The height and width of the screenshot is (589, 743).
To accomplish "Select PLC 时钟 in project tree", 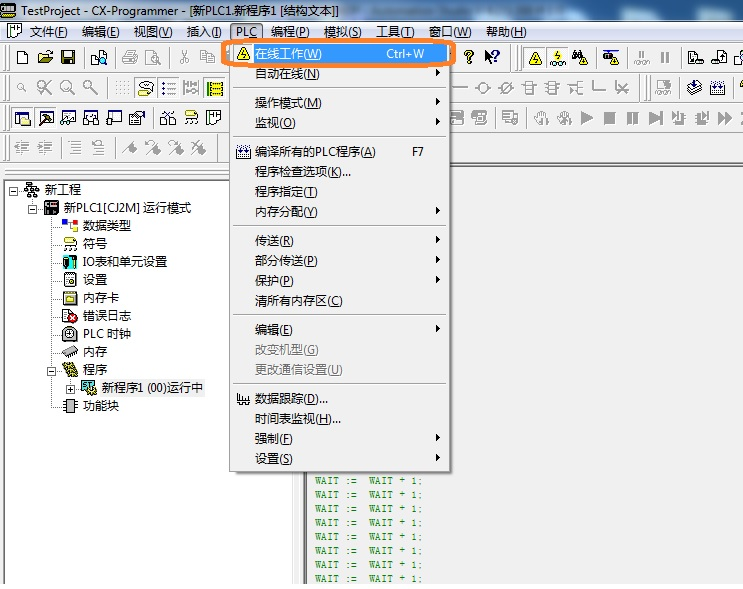I will pos(107,334).
